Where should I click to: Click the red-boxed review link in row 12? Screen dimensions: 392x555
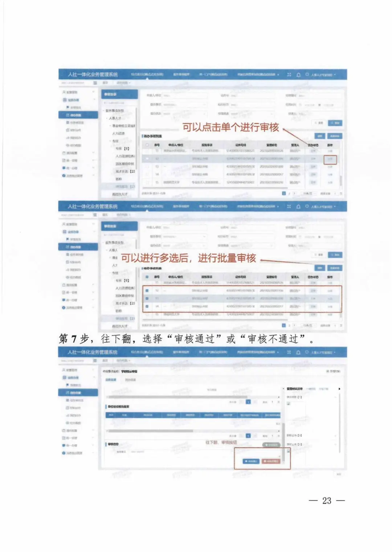(330, 159)
